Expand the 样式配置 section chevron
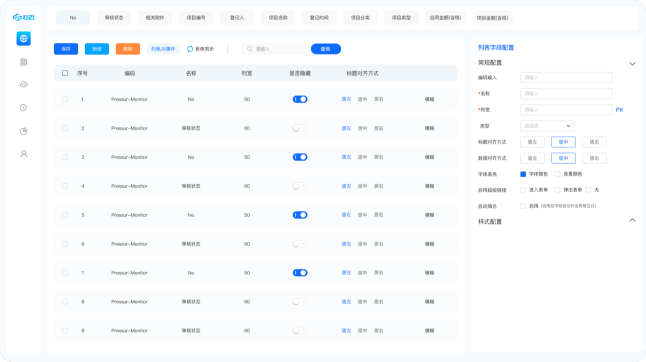This screenshot has width=646, height=362. (632, 220)
